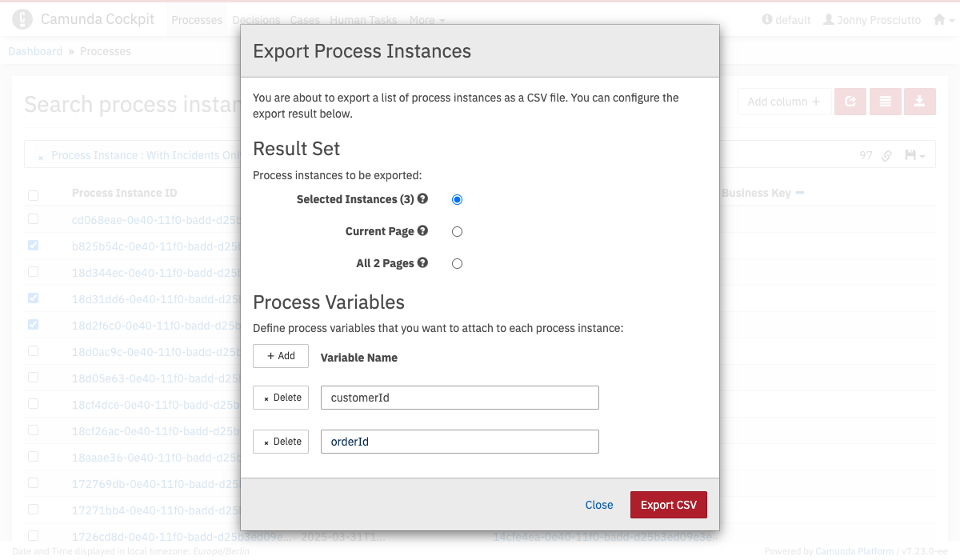This screenshot has width=960, height=560.
Task: Choose the Current Page radio option
Action: (x=457, y=231)
